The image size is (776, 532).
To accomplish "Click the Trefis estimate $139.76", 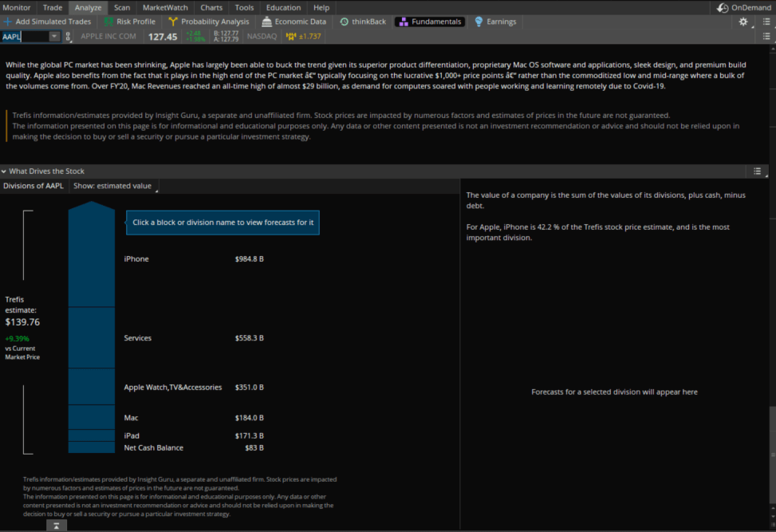I will 22,322.
